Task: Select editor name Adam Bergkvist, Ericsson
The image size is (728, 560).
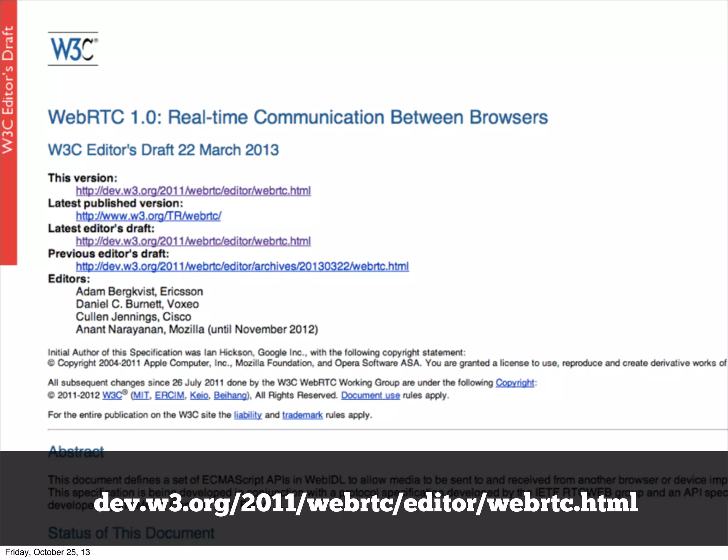Action: click(x=139, y=292)
